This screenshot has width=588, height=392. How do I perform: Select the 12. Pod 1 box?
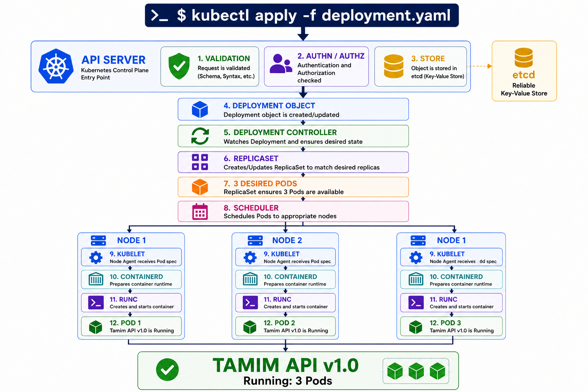[x=131, y=326]
